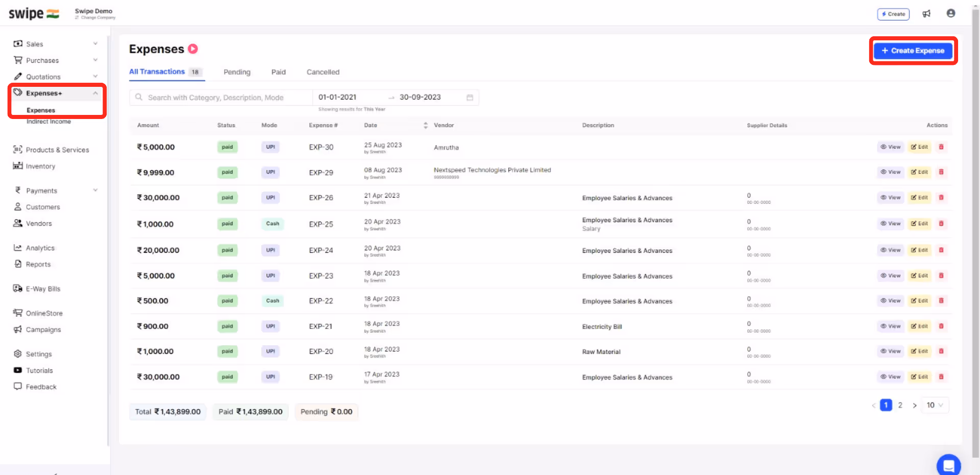Open user account profile icon
Viewport: 980px width, 475px height.
click(x=951, y=13)
